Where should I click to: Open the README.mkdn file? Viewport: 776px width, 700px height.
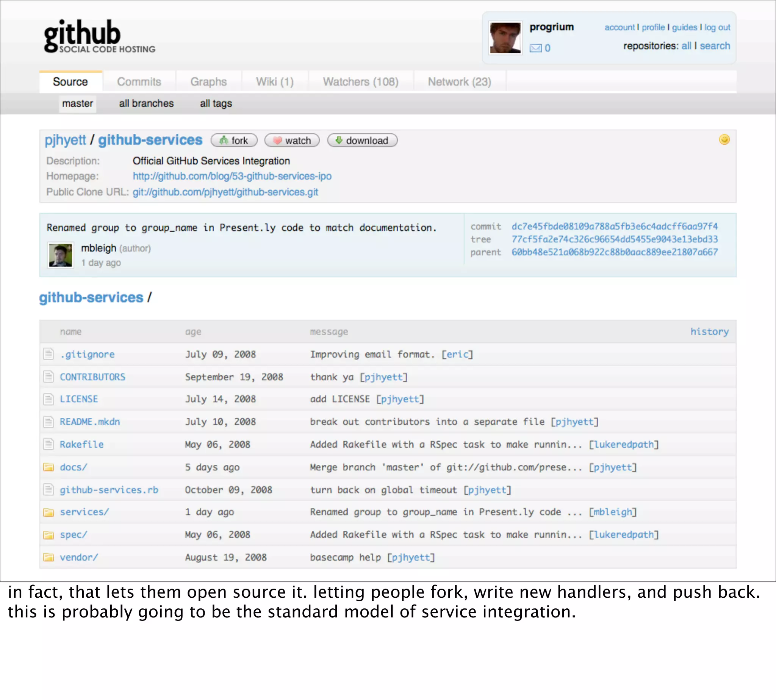90,422
